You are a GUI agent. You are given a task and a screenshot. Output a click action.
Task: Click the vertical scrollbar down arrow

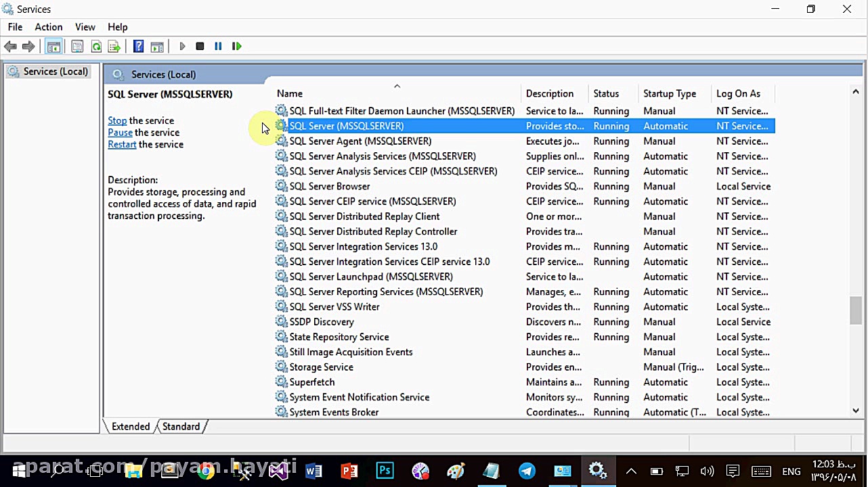(856, 410)
